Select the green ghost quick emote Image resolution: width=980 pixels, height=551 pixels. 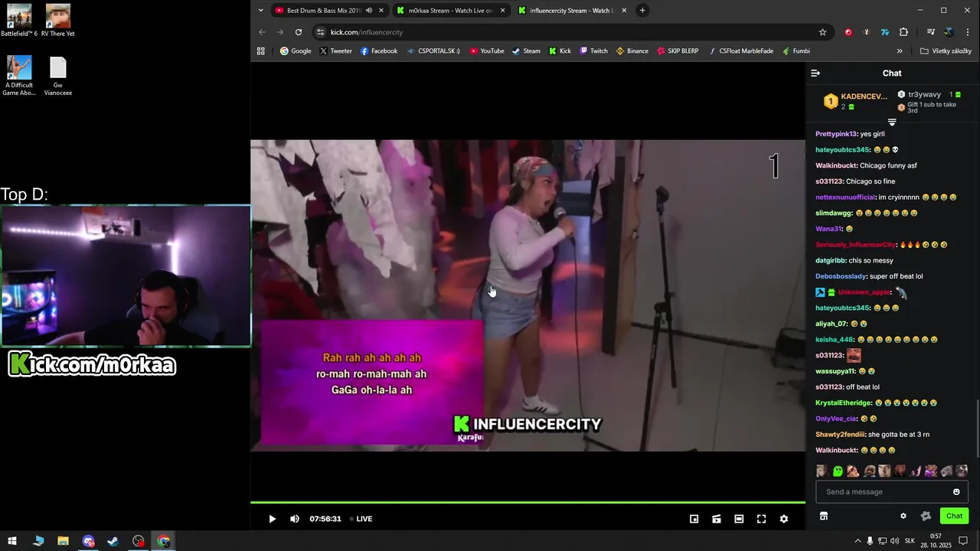tap(838, 471)
